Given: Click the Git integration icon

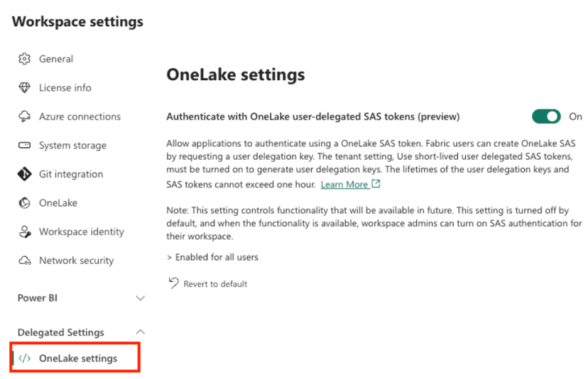Looking at the screenshot, I should coord(25,174).
